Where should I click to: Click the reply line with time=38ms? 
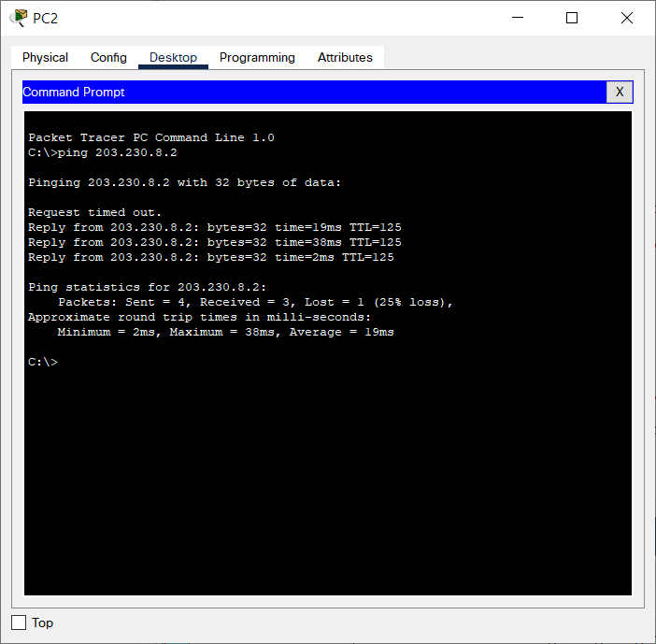tap(215, 243)
